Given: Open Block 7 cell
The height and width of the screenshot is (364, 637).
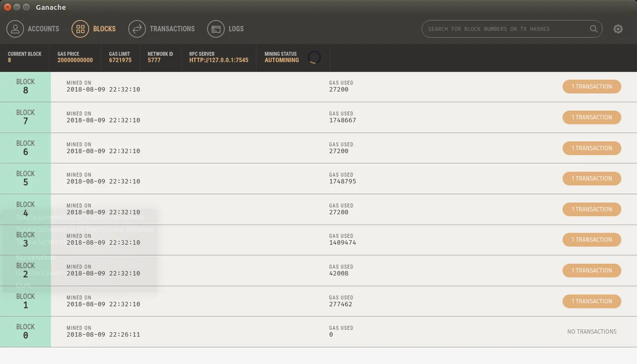Looking at the screenshot, I should click(x=25, y=117).
